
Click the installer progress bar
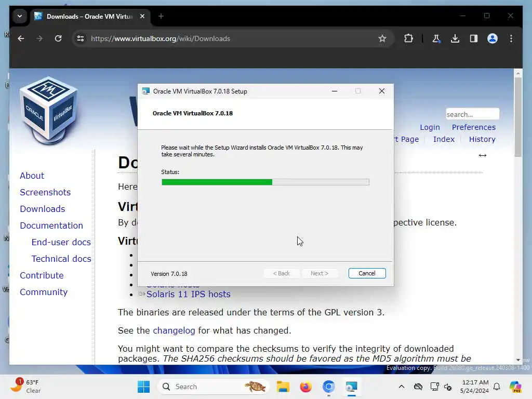tap(265, 182)
